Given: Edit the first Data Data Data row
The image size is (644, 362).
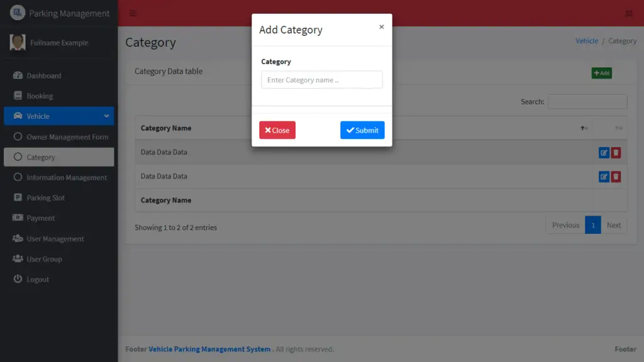Looking at the screenshot, I should coord(604,151).
